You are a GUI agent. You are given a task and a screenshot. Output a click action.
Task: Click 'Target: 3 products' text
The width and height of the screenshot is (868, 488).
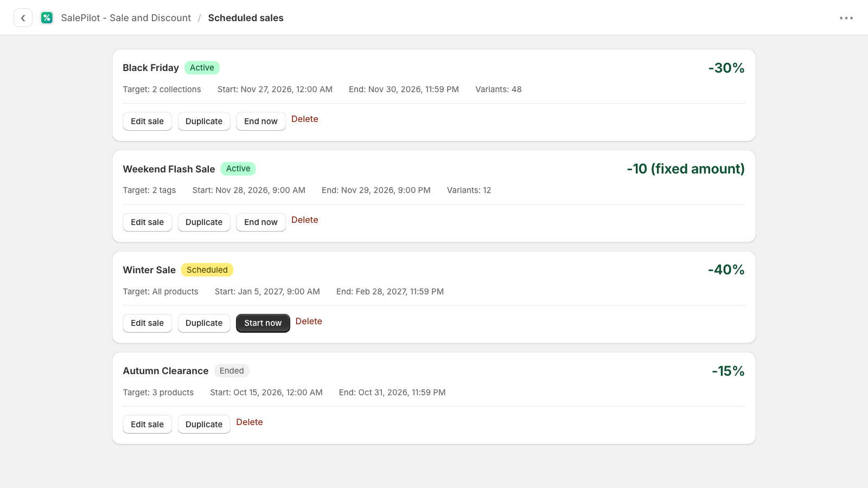(x=158, y=393)
